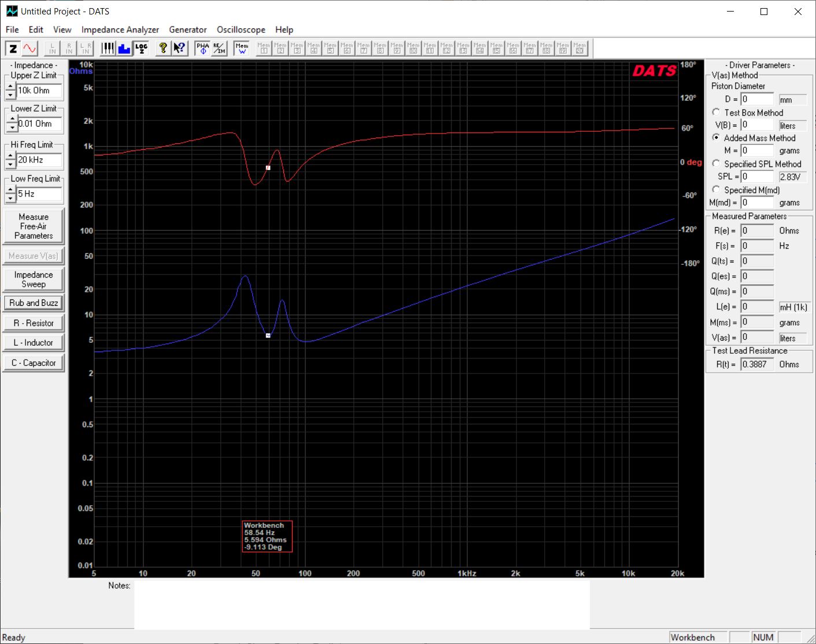This screenshot has width=816, height=644.
Task: Select the Mem 5 memory slot
Action: click(330, 49)
